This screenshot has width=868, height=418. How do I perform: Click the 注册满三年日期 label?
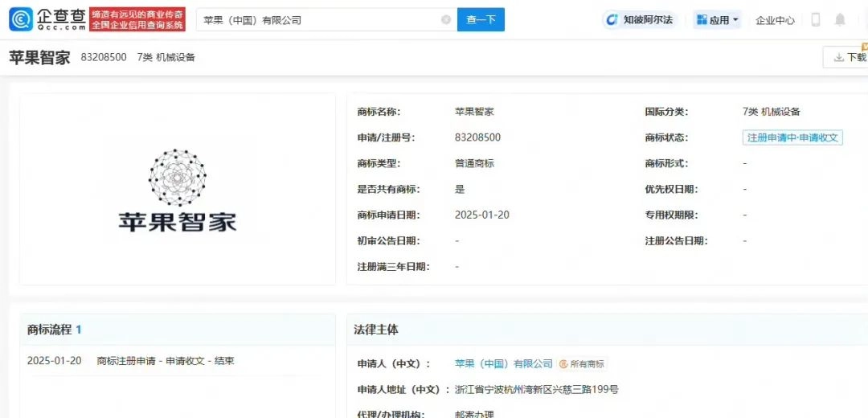click(x=393, y=267)
